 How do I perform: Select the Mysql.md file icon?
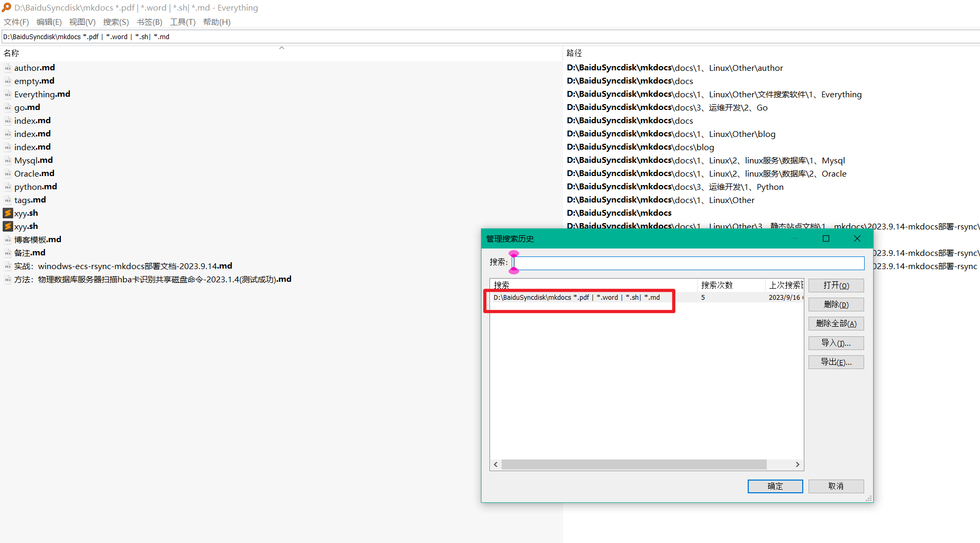coord(7,160)
